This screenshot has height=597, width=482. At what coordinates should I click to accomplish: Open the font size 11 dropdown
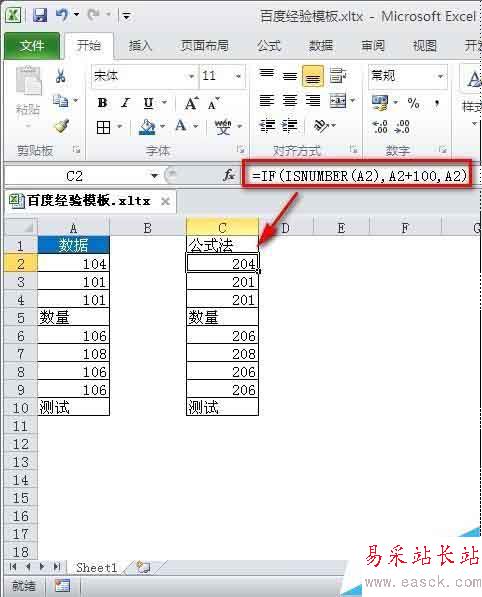238,76
